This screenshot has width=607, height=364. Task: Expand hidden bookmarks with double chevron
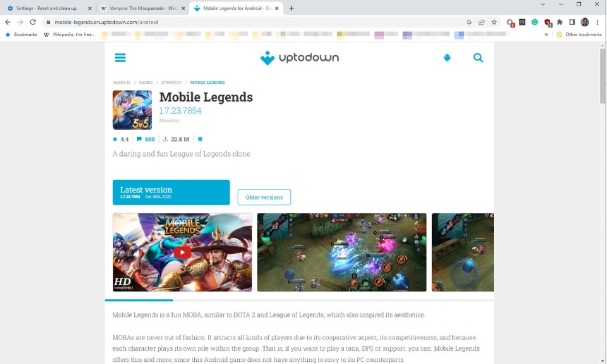[x=546, y=35]
